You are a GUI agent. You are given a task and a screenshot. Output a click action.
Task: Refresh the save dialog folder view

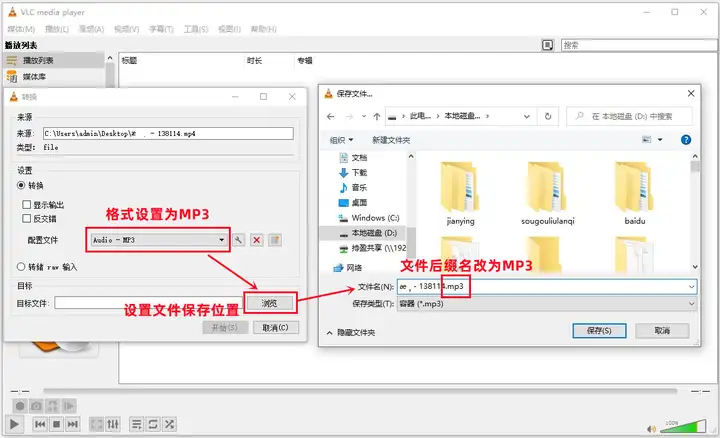(548, 116)
